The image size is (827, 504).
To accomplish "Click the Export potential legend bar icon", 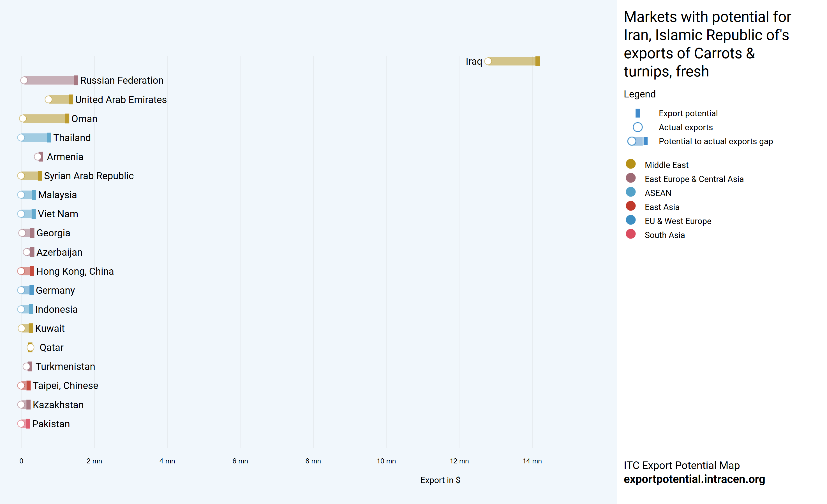I will (x=637, y=113).
